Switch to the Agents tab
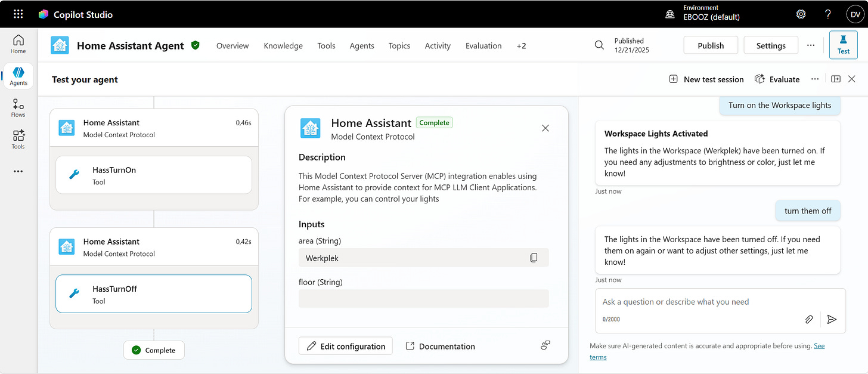This screenshot has height=374, width=868. pyautogui.click(x=362, y=45)
